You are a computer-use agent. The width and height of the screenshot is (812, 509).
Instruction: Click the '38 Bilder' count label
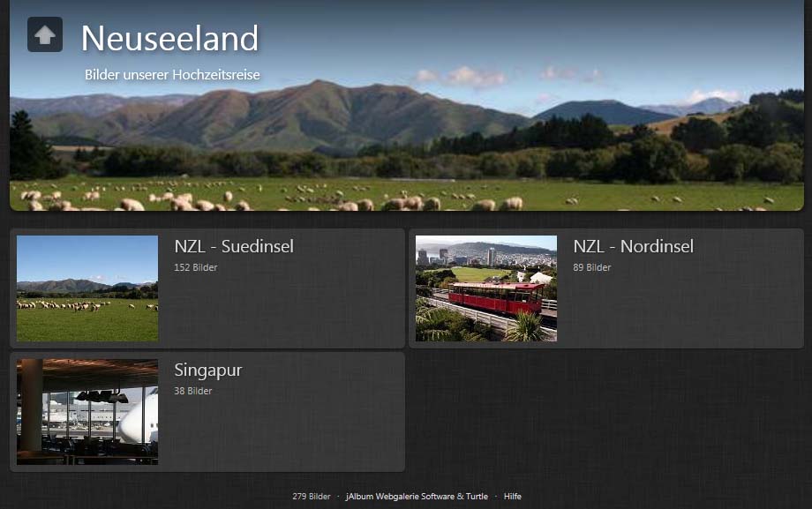(192, 391)
